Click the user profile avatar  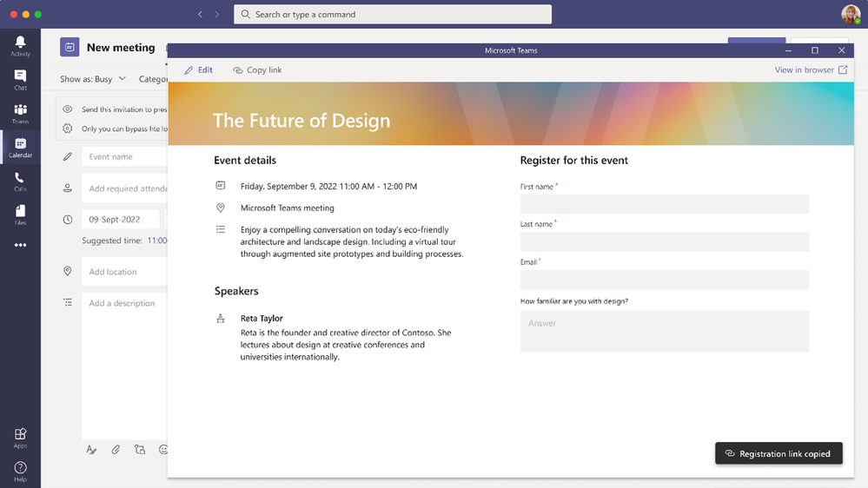tap(851, 15)
